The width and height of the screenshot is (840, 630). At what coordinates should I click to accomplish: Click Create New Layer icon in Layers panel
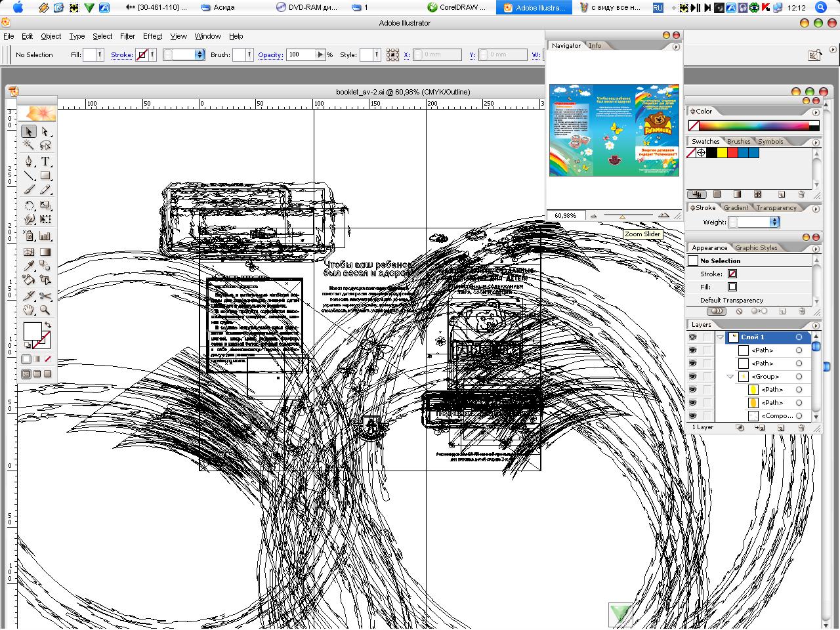pyautogui.click(x=781, y=428)
